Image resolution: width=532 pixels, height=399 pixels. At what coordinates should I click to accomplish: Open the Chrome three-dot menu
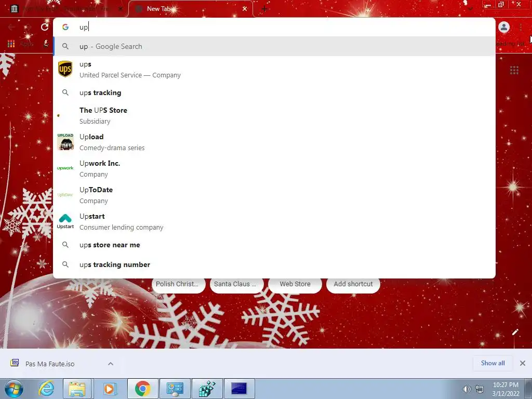point(521,27)
